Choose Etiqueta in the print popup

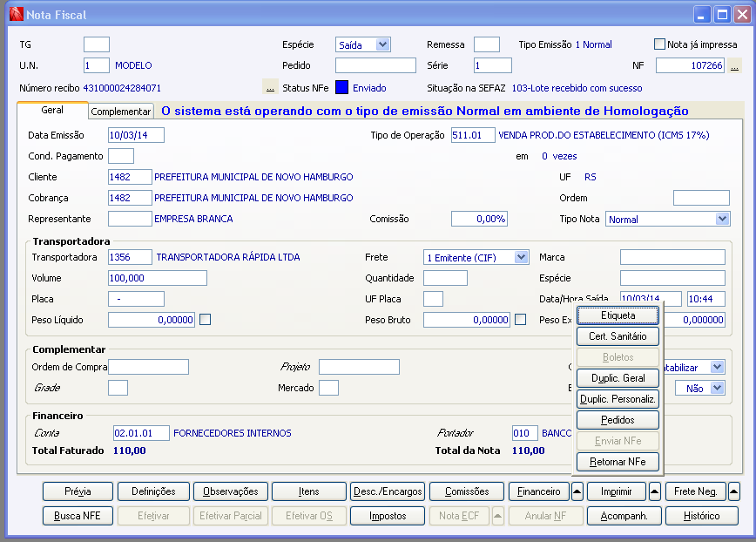pos(618,315)
